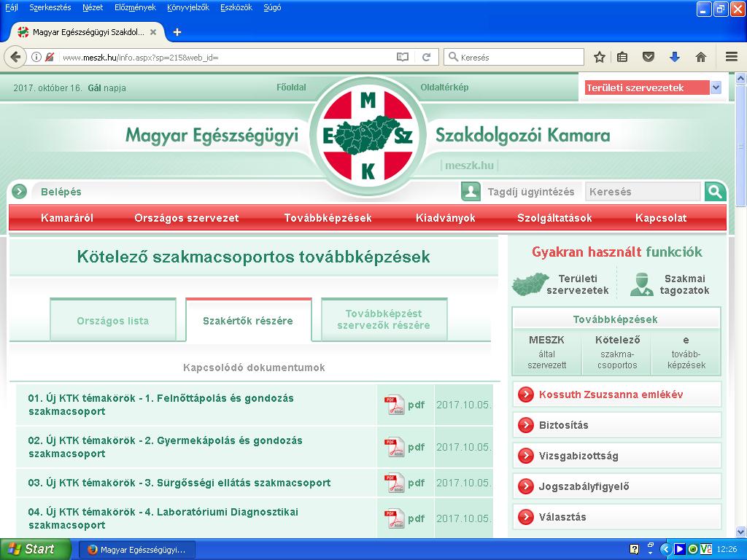Bookmark this page with the star icon
747x560 pixels.
pyautogui.click(x=600, y=57)
